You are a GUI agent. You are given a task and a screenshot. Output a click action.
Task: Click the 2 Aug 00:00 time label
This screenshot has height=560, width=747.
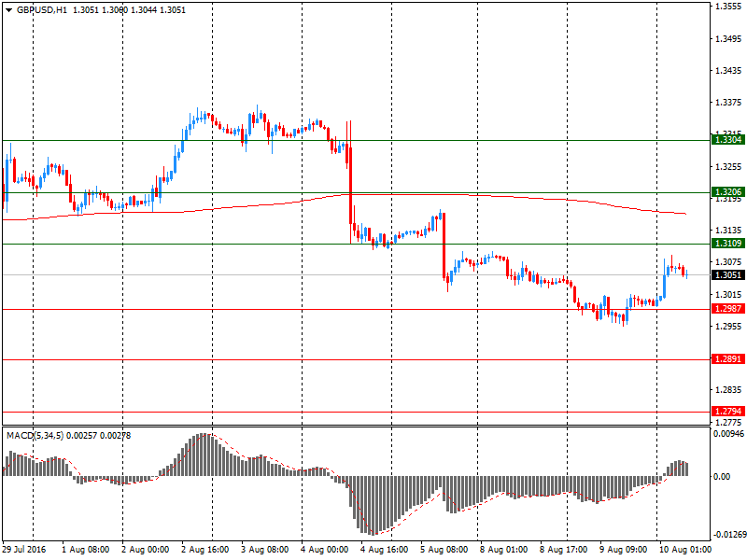(x=146, y=549)
